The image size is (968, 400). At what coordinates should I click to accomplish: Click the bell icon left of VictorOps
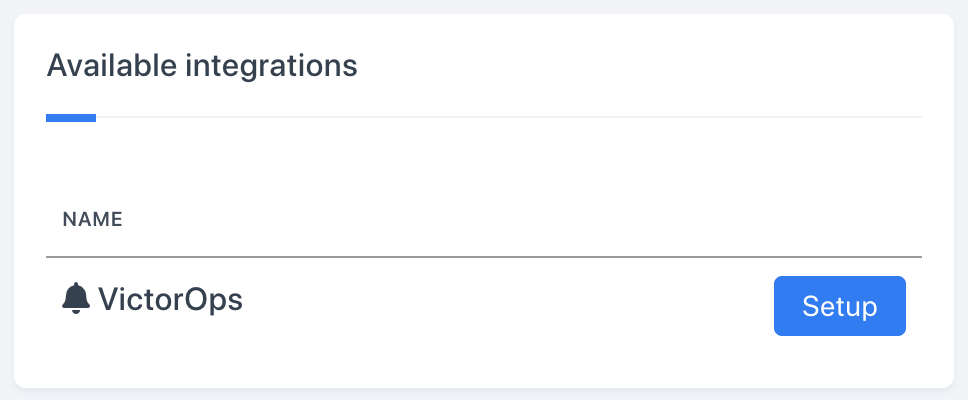[76, 299]
